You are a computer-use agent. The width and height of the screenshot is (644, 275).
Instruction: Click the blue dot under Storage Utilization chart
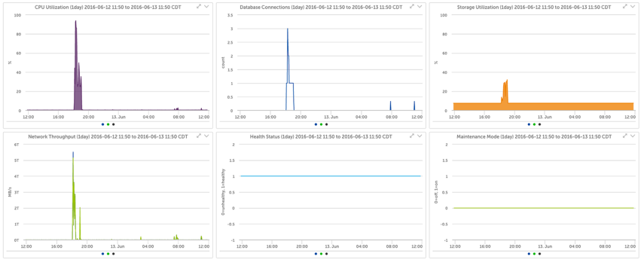point(529,124)
